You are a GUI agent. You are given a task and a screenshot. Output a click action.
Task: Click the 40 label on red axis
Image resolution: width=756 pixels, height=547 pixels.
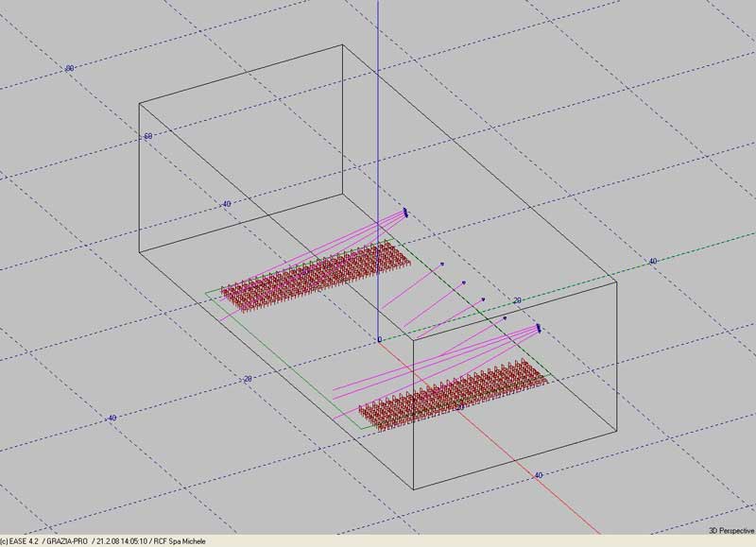coord(539,475)
